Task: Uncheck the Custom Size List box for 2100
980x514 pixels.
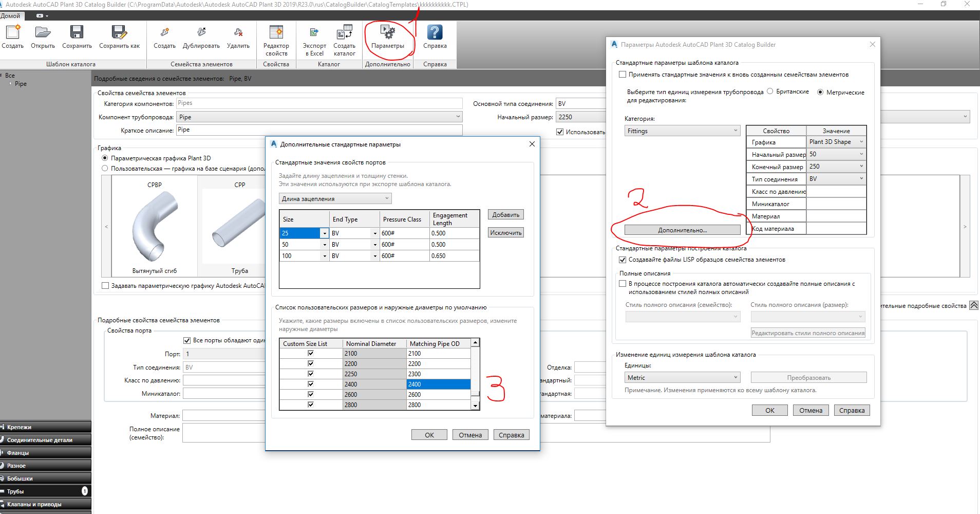Action: tap(311, 353)
